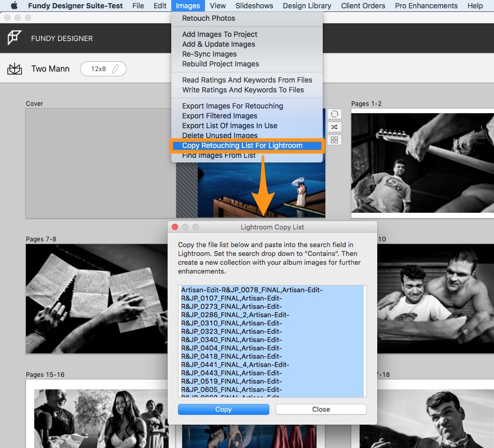Screen dimensions: 494x448
Task: Choose Export List Of Images In Use
Action: 247,126
